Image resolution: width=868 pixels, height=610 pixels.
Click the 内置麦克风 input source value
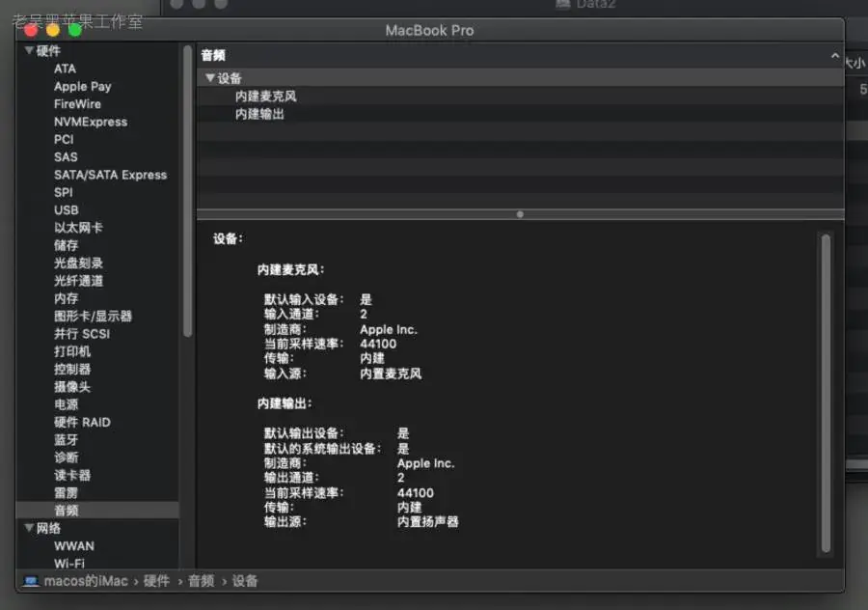point(391,374)
